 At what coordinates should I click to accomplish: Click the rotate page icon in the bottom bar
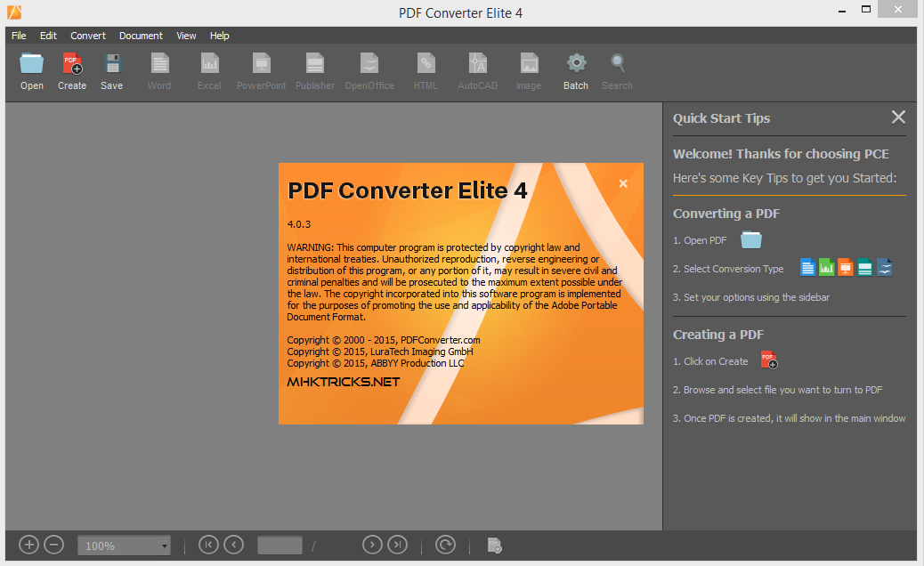pyautogui.click(x=445, y=544)
